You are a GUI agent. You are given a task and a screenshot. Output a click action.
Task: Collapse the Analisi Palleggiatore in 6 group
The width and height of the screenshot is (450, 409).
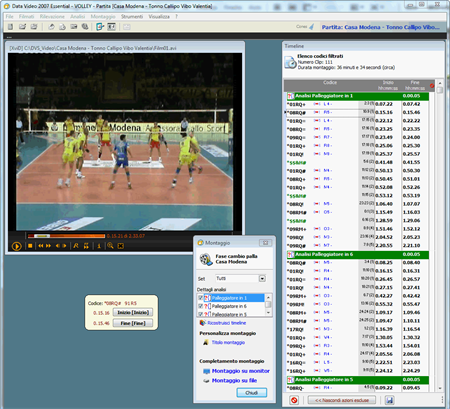[x=358, y=254]
